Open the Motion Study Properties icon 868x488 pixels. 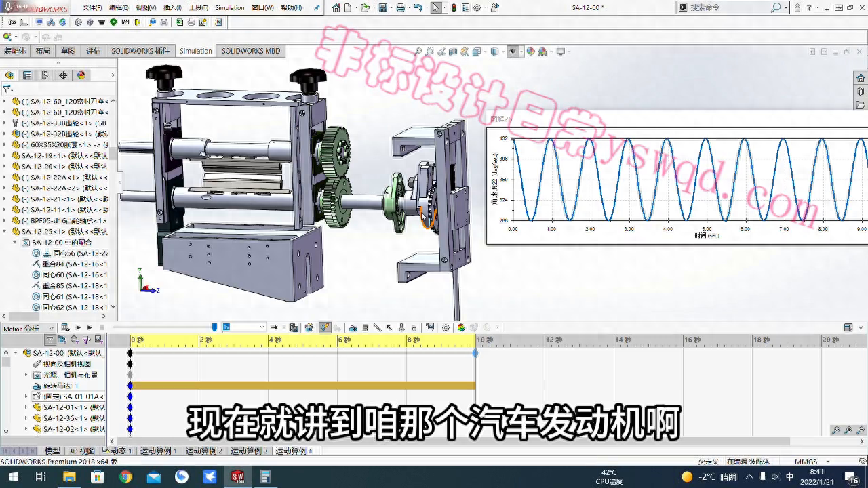(446, 327)
